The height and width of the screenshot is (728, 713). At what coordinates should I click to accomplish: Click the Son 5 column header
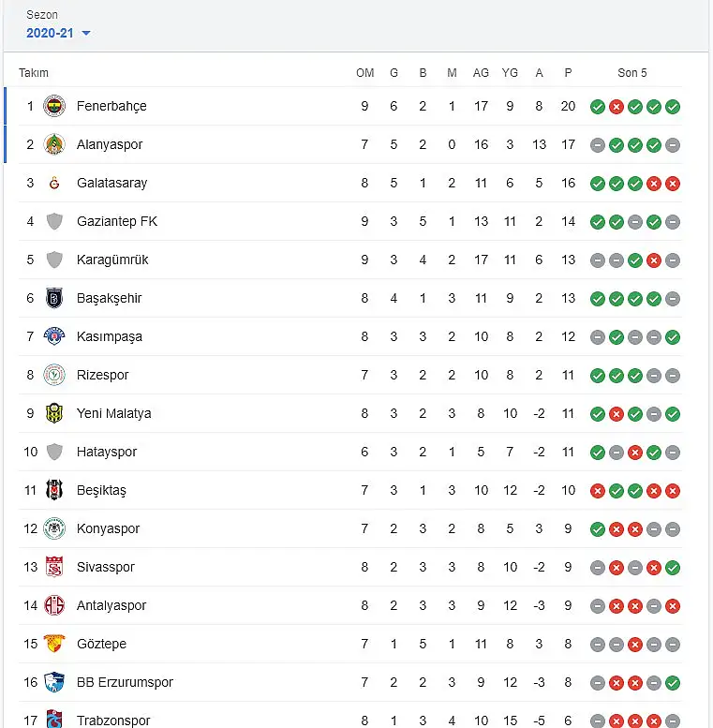631,73
